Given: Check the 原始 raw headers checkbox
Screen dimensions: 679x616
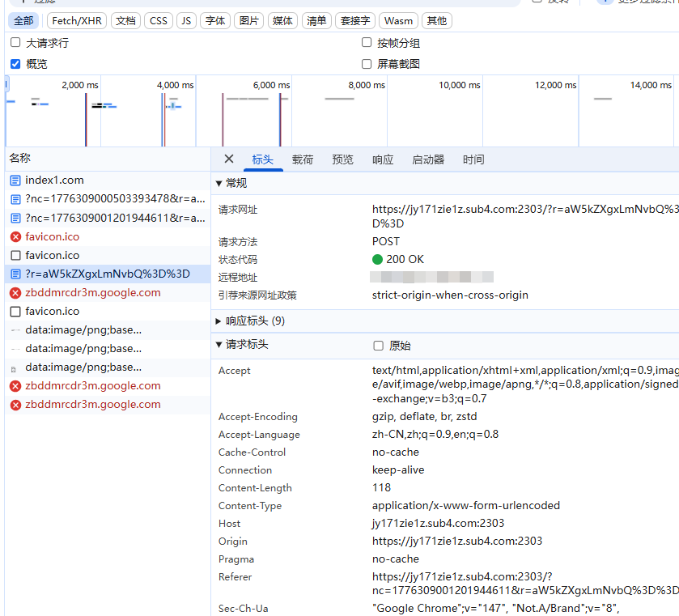Looking at the screenshot, I should [378, 346].
